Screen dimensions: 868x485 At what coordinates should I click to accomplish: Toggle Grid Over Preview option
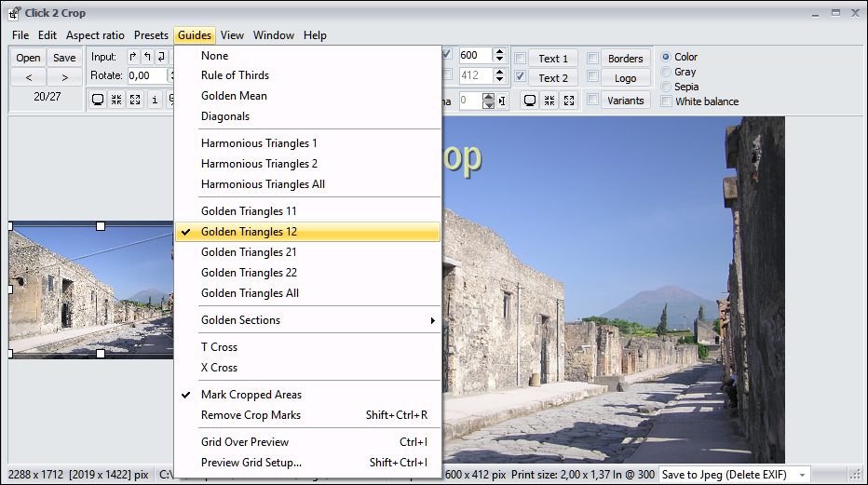click(307, 442)
